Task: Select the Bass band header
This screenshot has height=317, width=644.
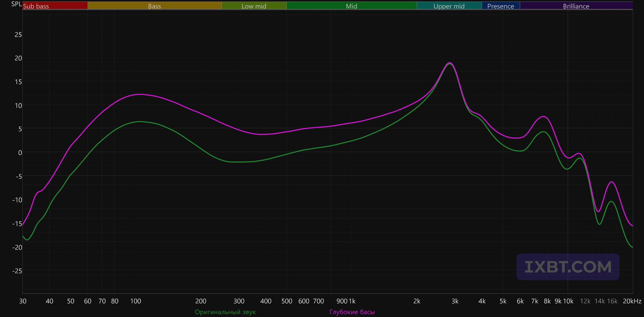Action: [154, 6]
